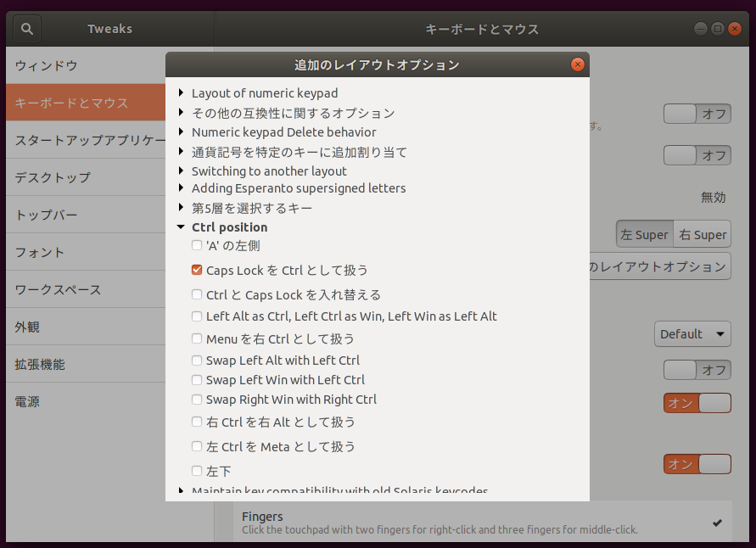This screenshot has height=548, width=756.
Task: Expand Layout of numeric keypad
Action: click(182, 94)
